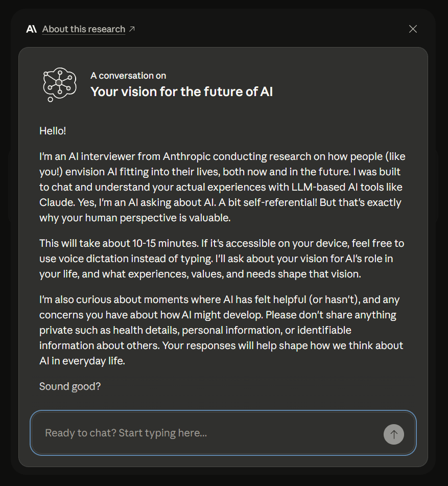Screen dimensions: 448x486
Task: Click the 'Hello!' greeting text
Action: click(53, 131)
